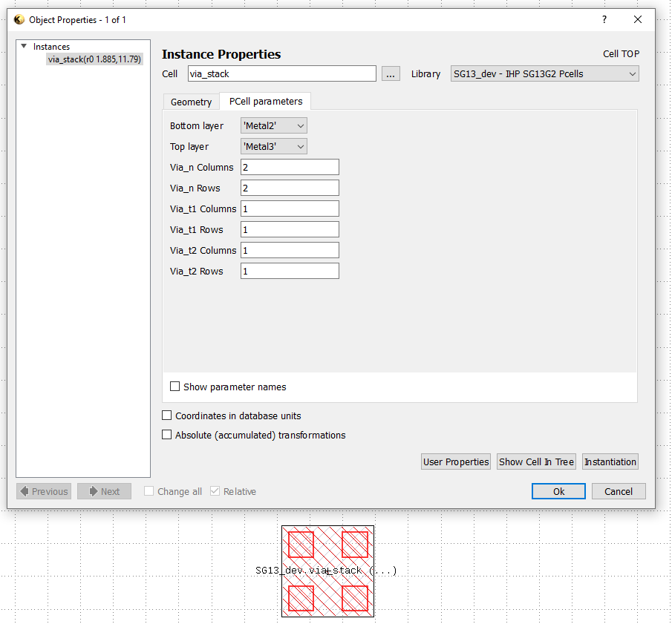
Task: Click the Via_t1 Rows field
Action: tap(290, 229)
